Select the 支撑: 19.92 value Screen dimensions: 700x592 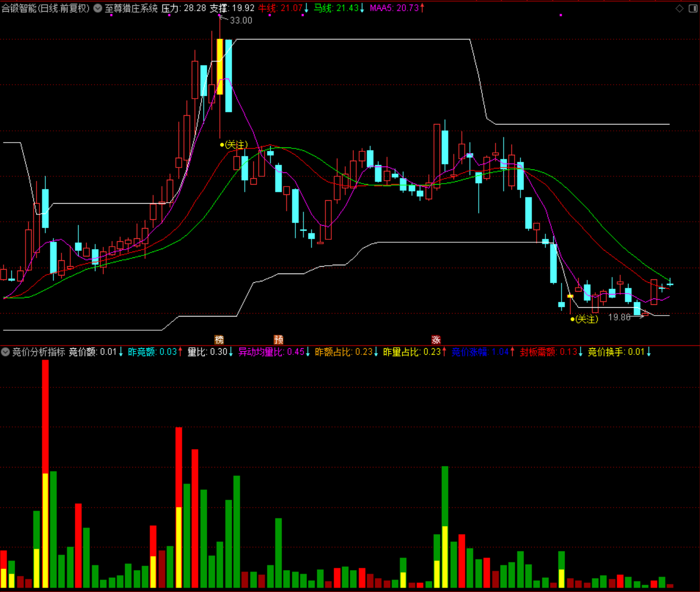click(x=232, y=8)
